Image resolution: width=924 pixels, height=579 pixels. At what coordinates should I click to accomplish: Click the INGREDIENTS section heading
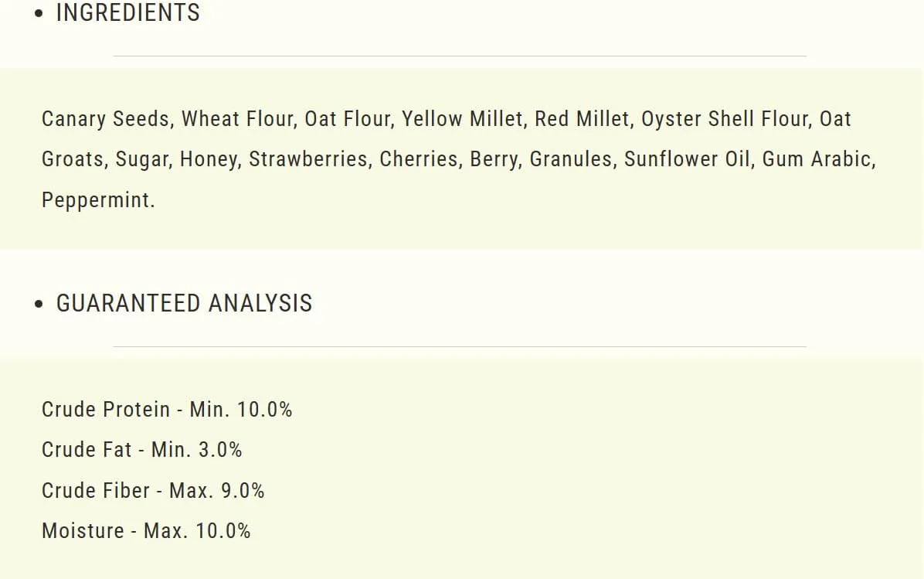pyautogui.click(x=128, y=13)
